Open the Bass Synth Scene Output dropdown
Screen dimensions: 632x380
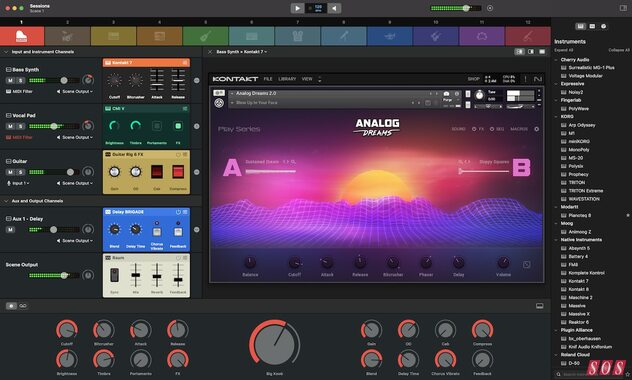point(75,91)
